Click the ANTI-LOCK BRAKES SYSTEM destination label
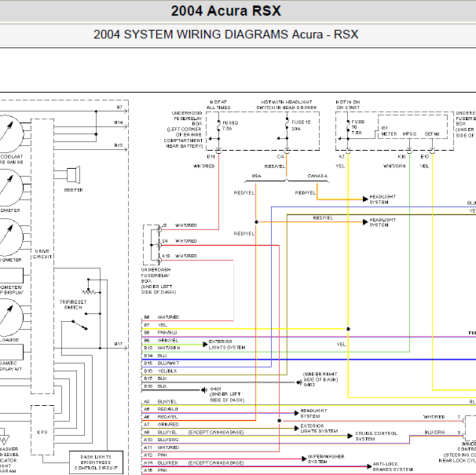476x475 pixels. pos(393,467)
